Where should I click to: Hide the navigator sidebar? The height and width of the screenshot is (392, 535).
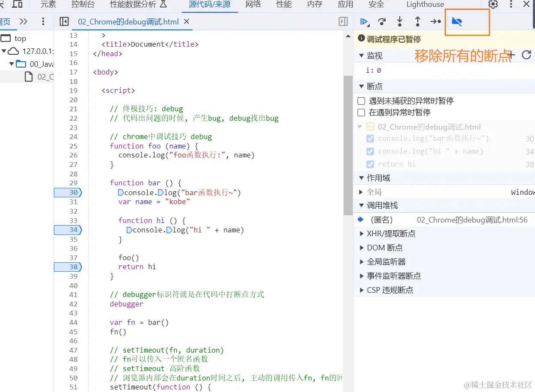[64, 21]
